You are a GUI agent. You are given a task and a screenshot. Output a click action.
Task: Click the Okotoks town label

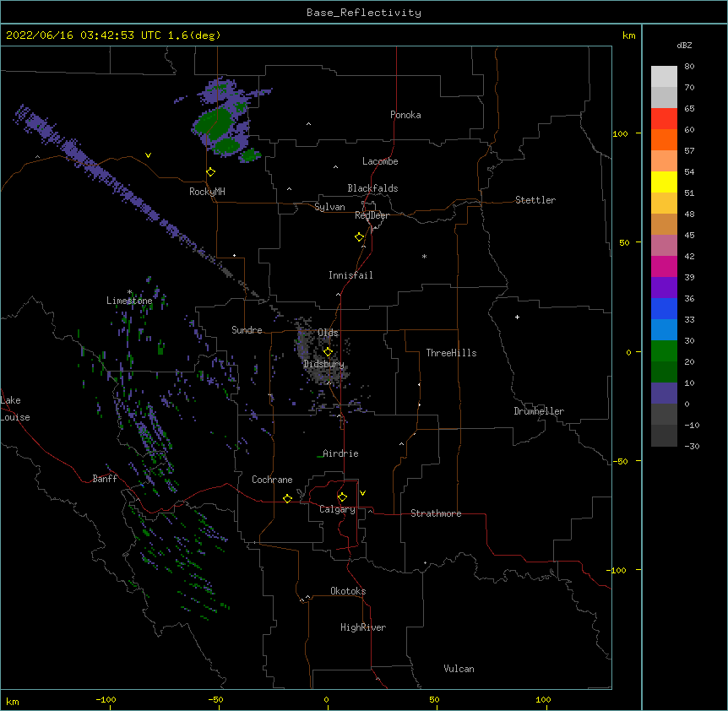tap(348, 591)
